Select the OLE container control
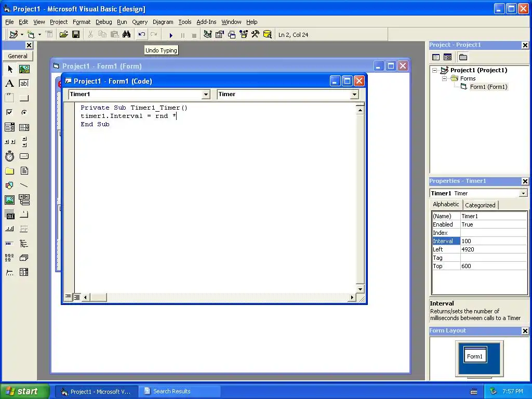Screen dimensions: 532x399 pos(10,215)
